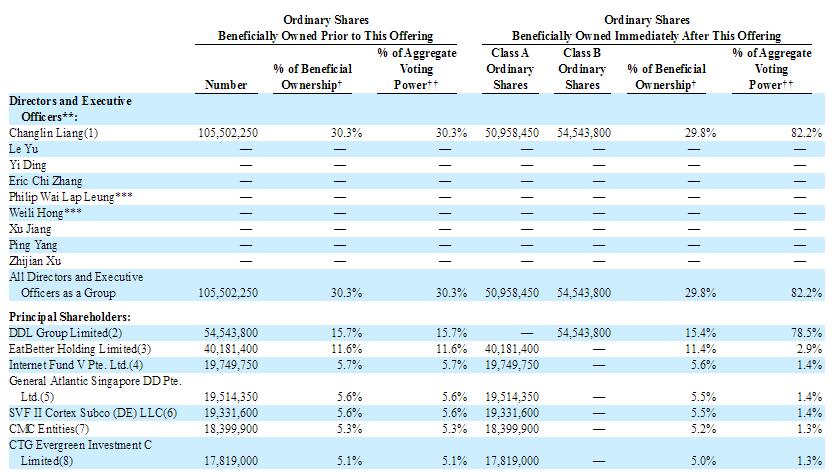Select 'Internet Fund V Pte. Ltd.(4)'
This screenshot has width=835, height=473.
coord(76,365)
